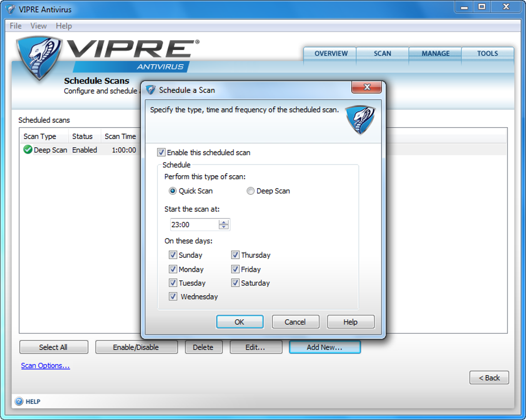Uncheck the Wednesday checkbox
Screen dimensions: 526x420
pos(173,297)
